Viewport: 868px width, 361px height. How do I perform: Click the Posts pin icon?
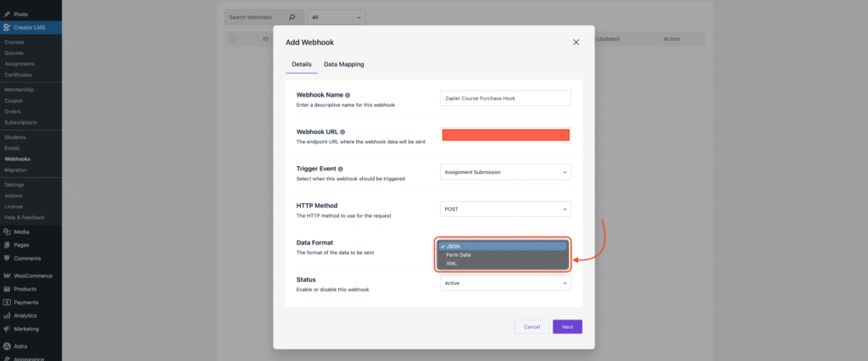(7, 14)
